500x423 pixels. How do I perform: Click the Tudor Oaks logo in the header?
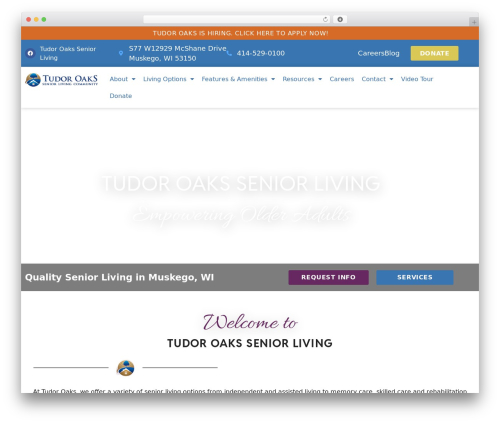62,80
